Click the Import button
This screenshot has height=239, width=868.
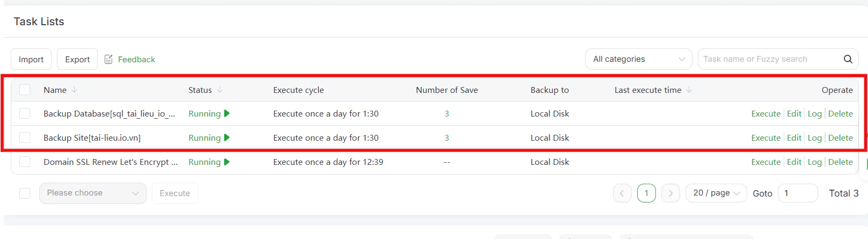pos(31,59)
